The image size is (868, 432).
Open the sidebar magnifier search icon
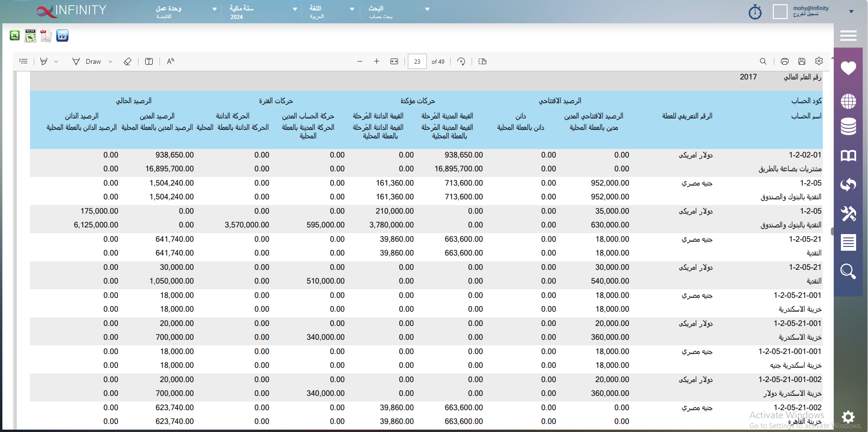pyautogui.click(x=848, y=271)
